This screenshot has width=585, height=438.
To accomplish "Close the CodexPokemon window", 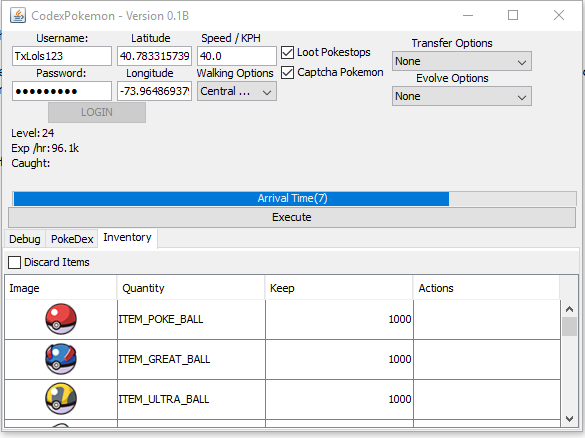I will pos(559,15).
